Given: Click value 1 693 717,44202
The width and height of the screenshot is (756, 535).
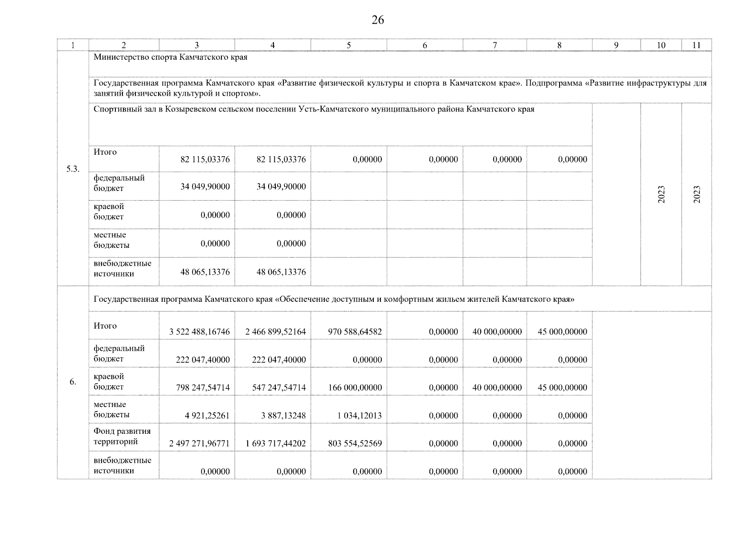Looking at the screenshot, I should point(276,444).
